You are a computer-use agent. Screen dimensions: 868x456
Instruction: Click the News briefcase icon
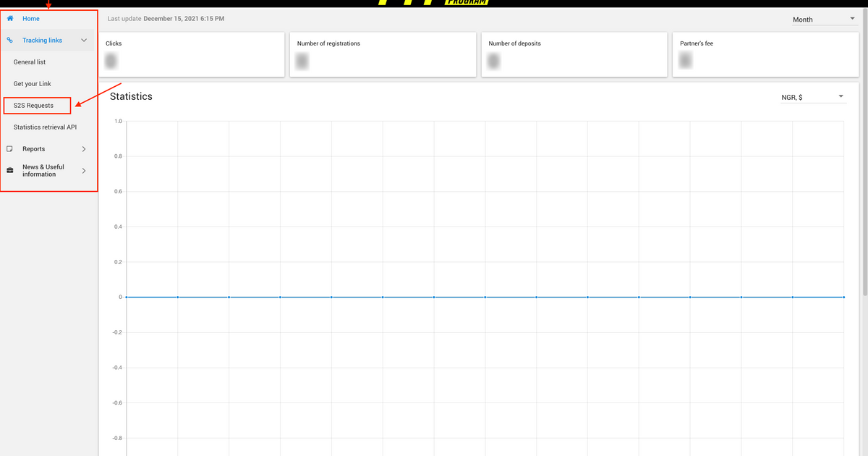[x=10, y=171]
